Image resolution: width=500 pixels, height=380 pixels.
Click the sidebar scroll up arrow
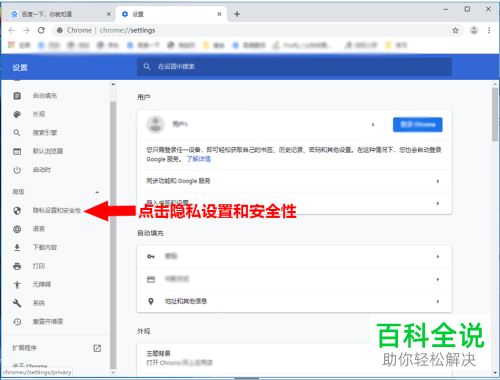point(113,84)
